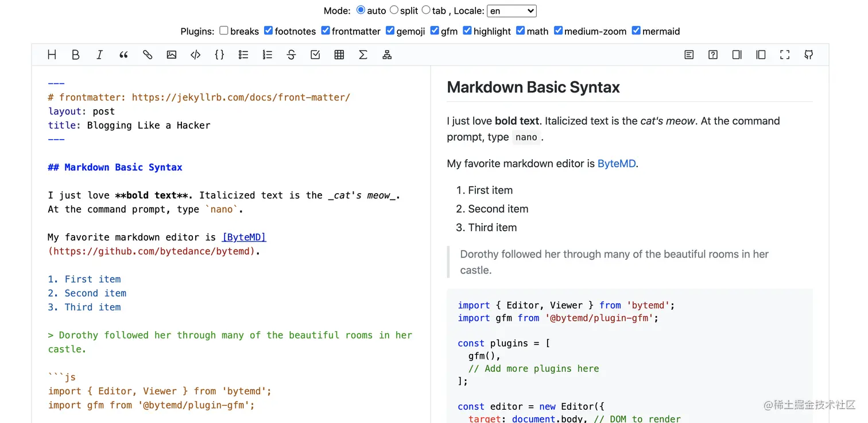Image resolution: width=868 pixels, height=423 pixels.
Task: Insert a math formula with sigma icon
Action: coord(363,55)
